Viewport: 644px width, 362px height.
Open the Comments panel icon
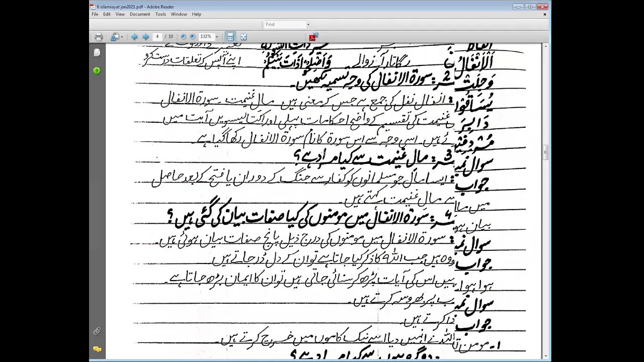[x=97, y=349]
